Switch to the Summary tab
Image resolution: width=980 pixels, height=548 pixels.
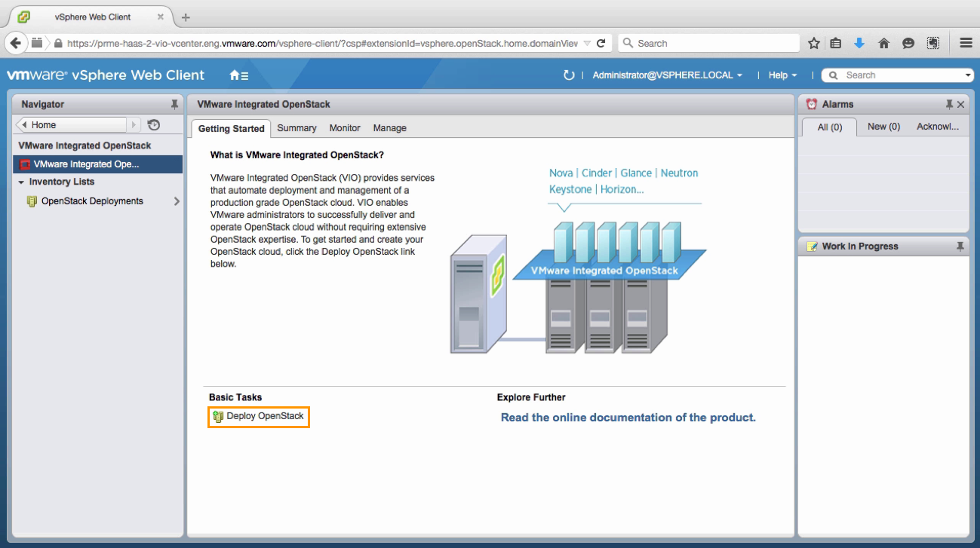tap(296, 128)
